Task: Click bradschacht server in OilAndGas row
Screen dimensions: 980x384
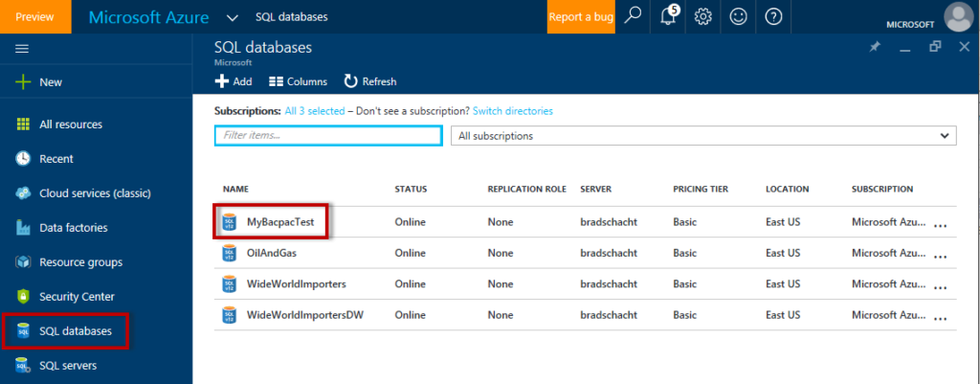Action: tap(609, 254)
